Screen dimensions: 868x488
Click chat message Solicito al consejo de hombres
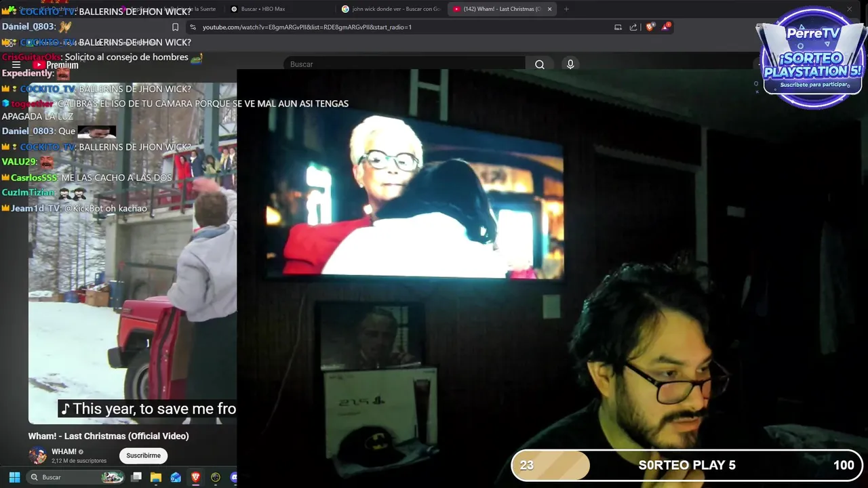point(127,58)
